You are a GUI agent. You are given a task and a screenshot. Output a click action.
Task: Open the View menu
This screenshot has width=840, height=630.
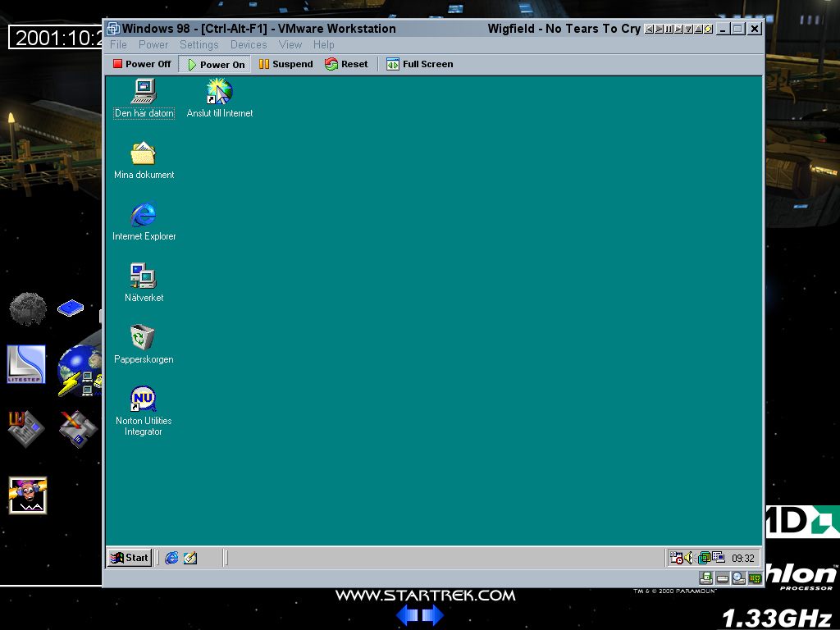pos(290,44)
